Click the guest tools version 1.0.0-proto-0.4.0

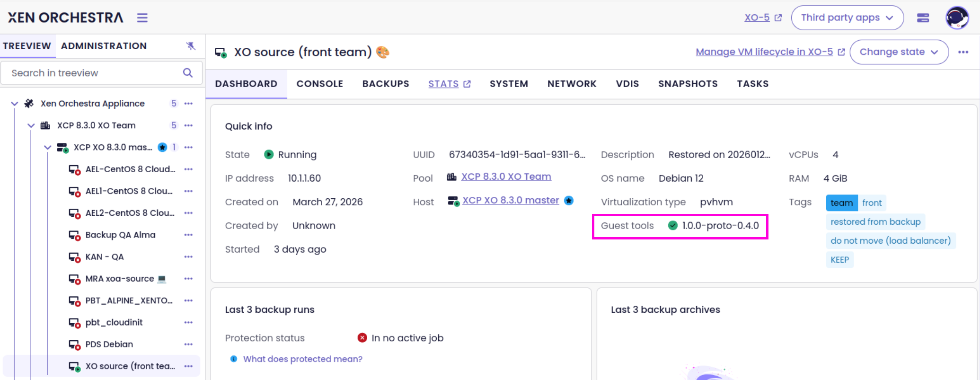720,226
